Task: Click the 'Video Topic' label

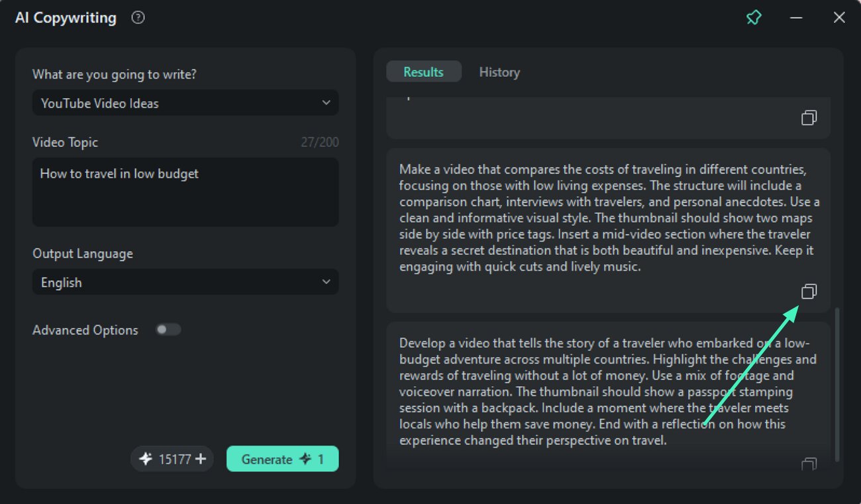Action: point(65,142)
